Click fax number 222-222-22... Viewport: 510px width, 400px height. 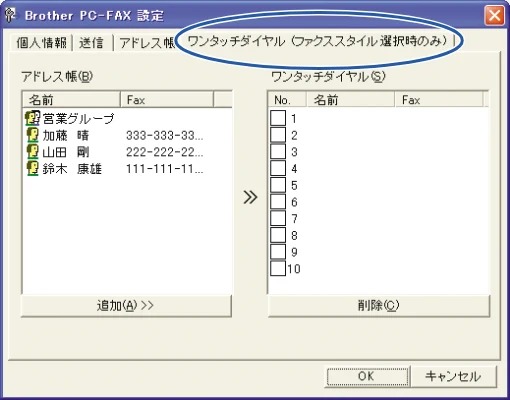click(165, 152)
